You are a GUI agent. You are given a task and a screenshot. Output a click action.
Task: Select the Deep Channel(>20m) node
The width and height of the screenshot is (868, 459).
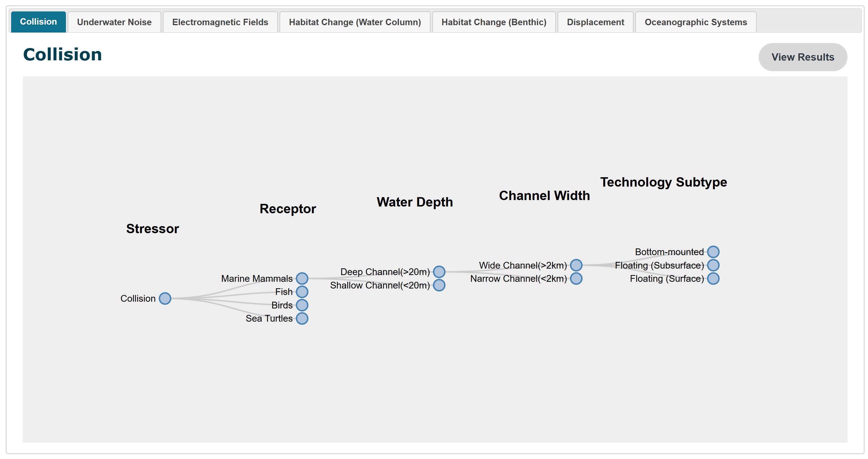click(439, 272)
